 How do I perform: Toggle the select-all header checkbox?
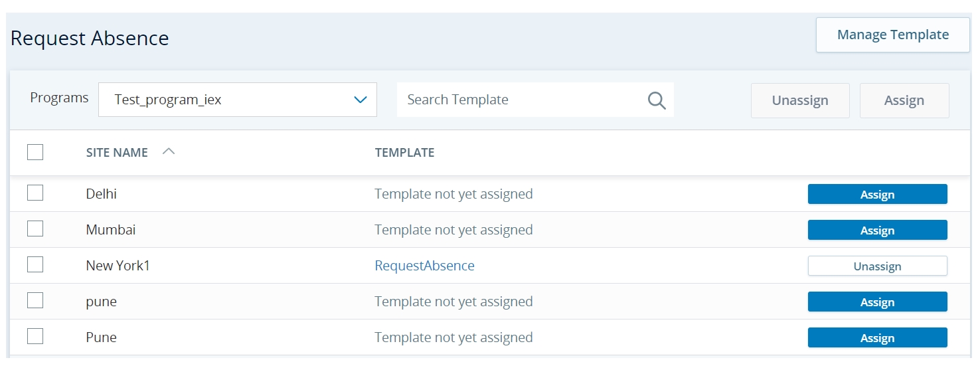pos(35,152)
